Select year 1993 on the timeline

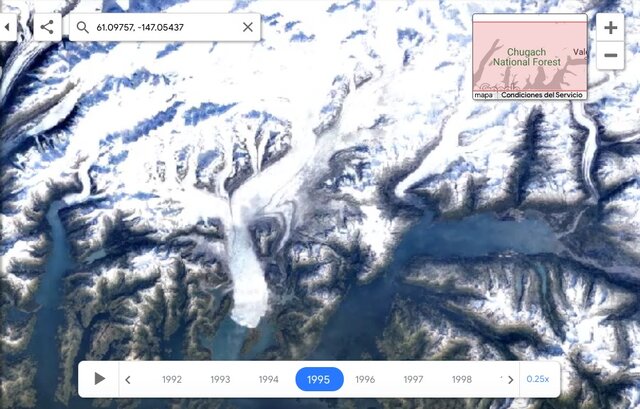220,379
